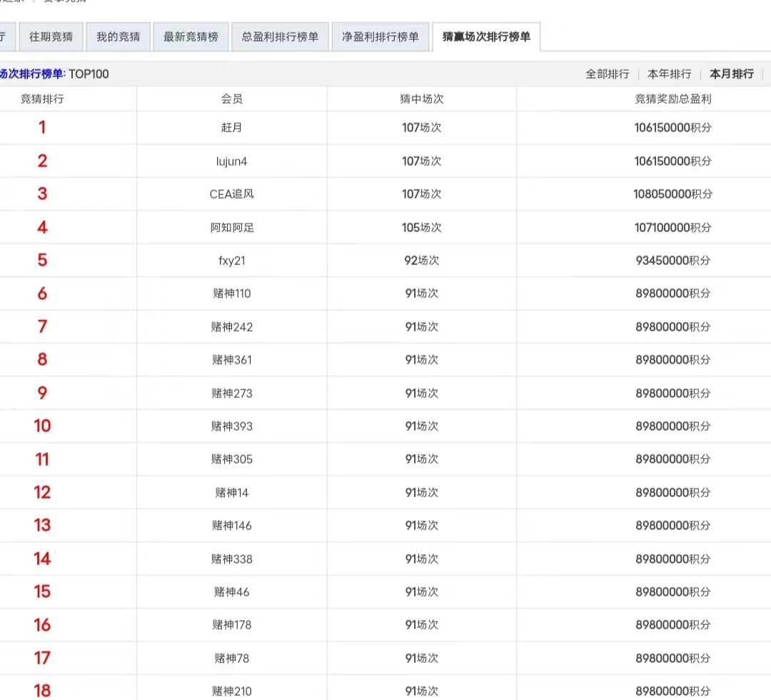Viewport: 771px width, 700px height.
Task: Switch to the 净盈利排行榜单 tab
Action: [380, 37]
